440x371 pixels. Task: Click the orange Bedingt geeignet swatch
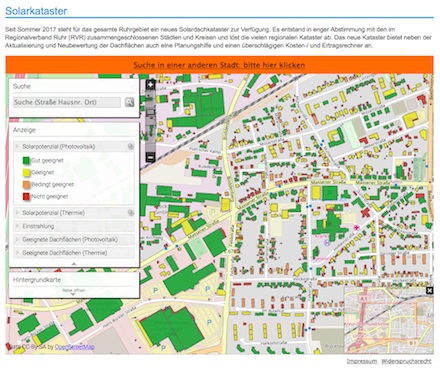(26, 184)
